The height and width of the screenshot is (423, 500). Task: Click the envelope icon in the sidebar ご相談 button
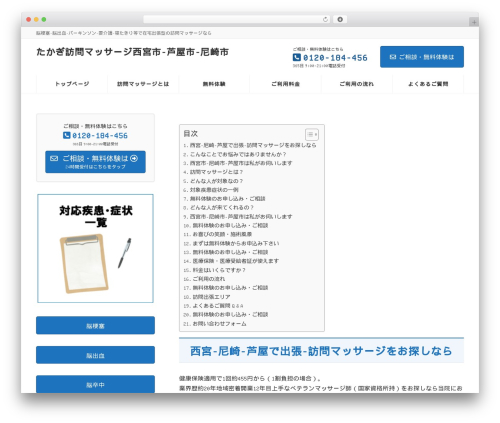54,158
